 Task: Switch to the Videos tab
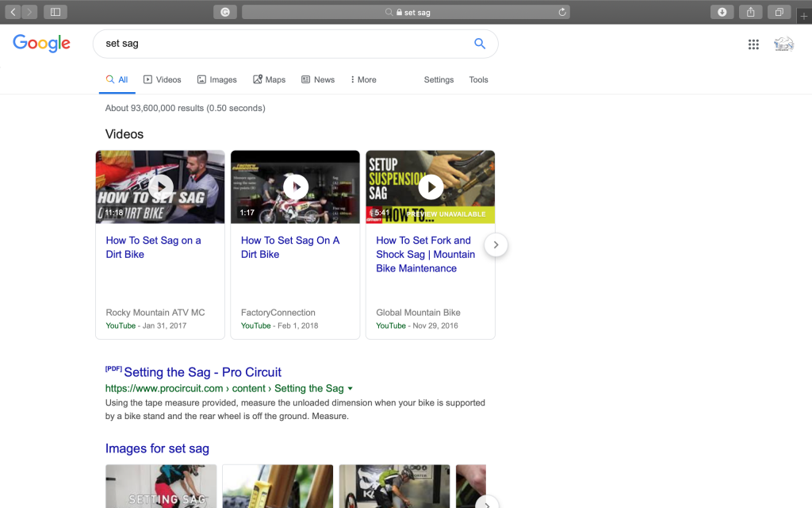coord(162,80)
